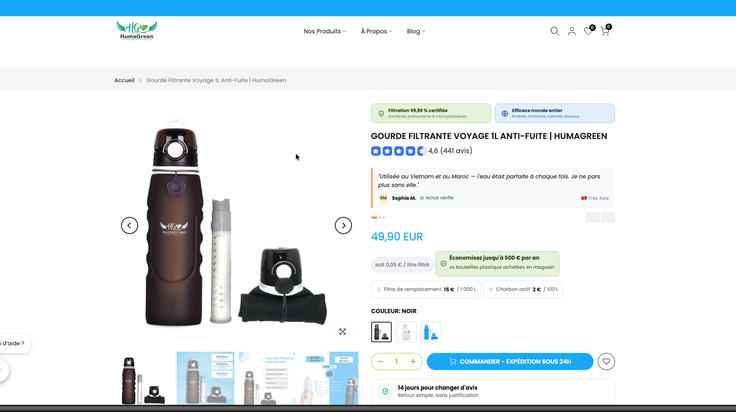The image size is (736, 412).
Task: Click the COULEUR: NOIR label
Action: [x=393, y=311]
